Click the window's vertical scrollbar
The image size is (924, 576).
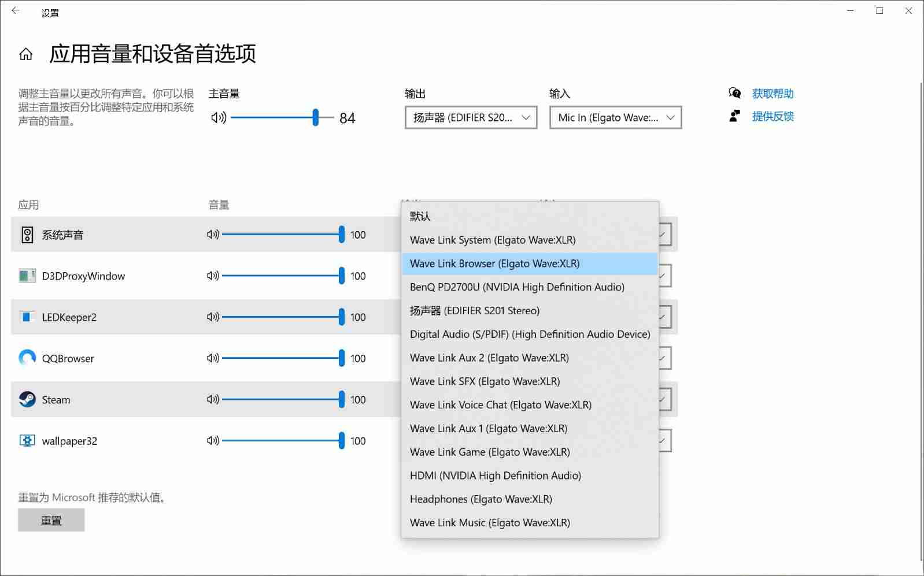tap(921, 322)
